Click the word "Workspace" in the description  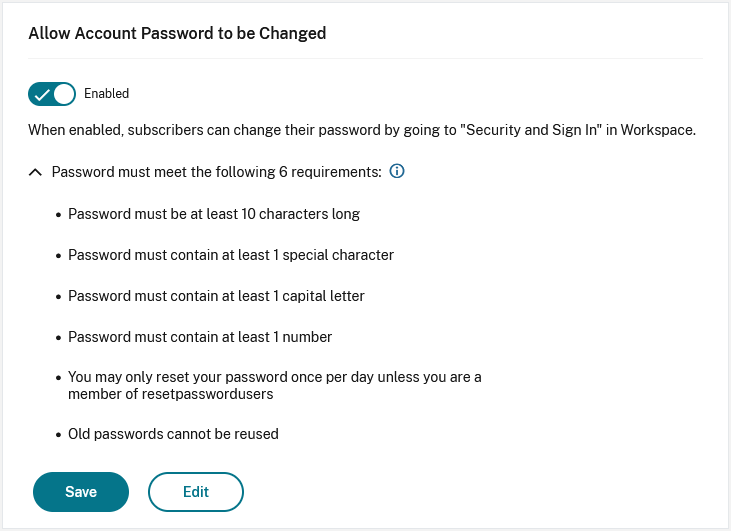click(656, 130)
